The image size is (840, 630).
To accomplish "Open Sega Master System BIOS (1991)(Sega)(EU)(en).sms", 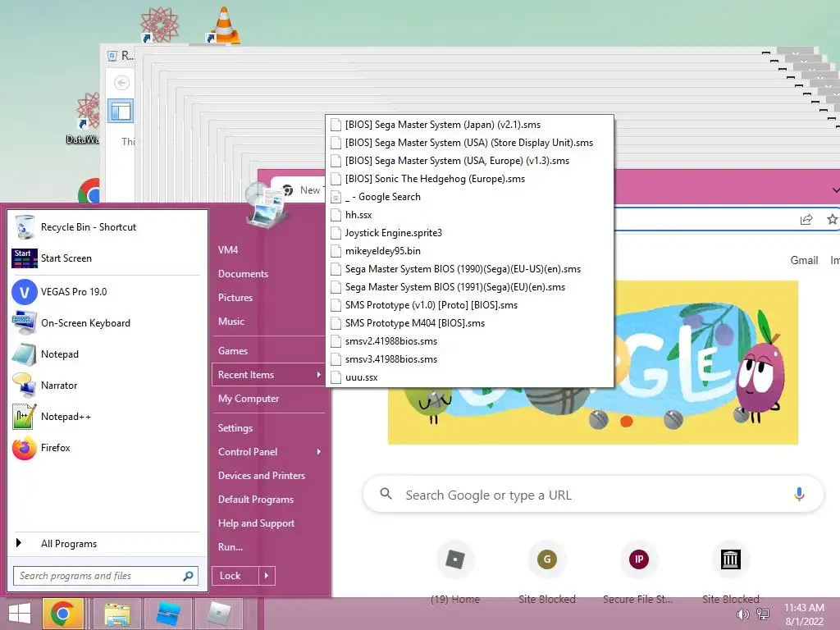I will click(x=469, y=287).
